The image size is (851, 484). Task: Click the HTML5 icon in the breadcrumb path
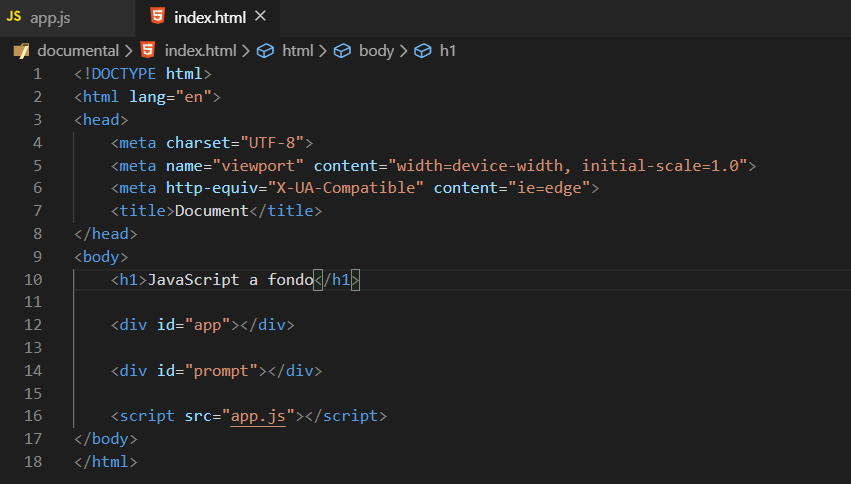coord(148,50)
